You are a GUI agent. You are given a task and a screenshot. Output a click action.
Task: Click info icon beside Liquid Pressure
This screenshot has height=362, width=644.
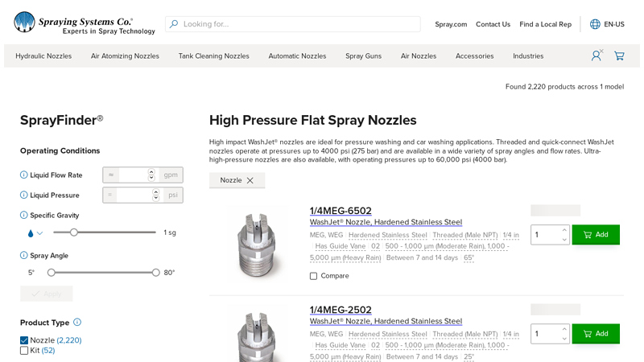(x=24, y=195)
